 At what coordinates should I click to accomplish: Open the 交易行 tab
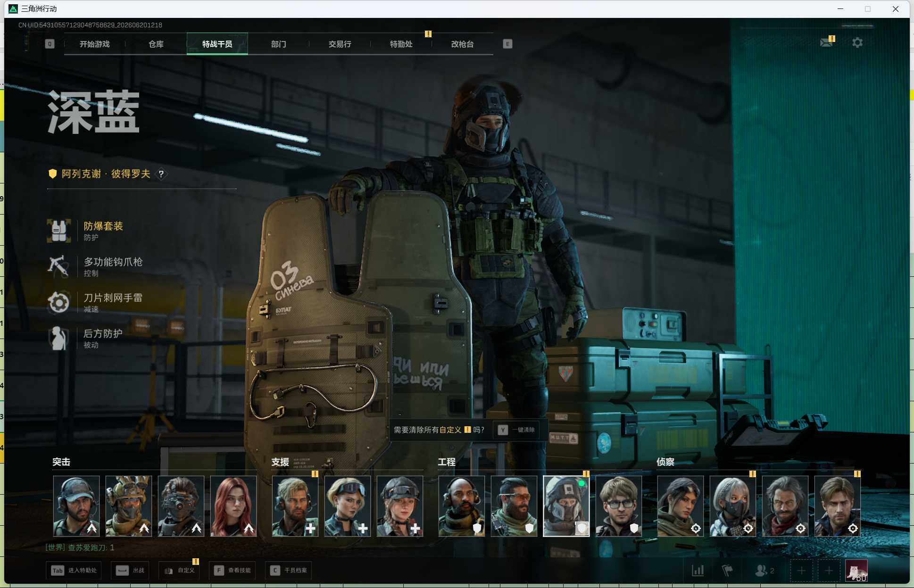(x=340, y=44)
